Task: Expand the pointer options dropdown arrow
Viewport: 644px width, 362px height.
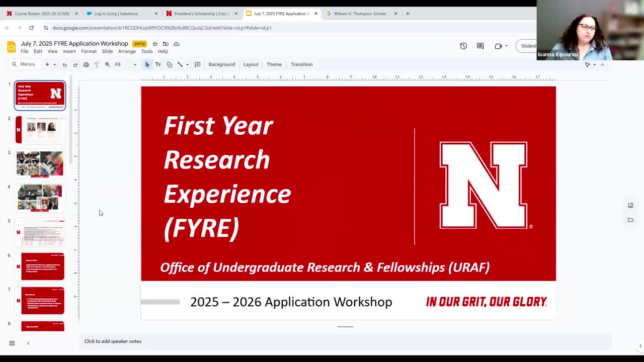Action: (594, 64)
